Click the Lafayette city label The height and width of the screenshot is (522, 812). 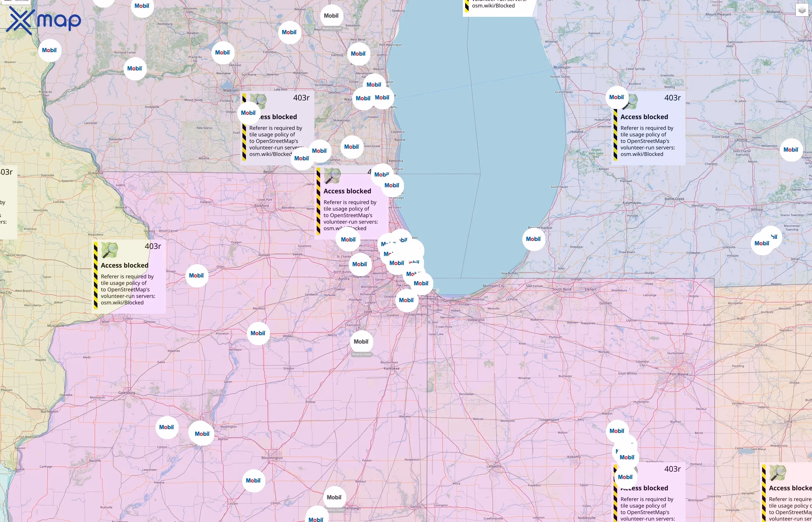494,466
